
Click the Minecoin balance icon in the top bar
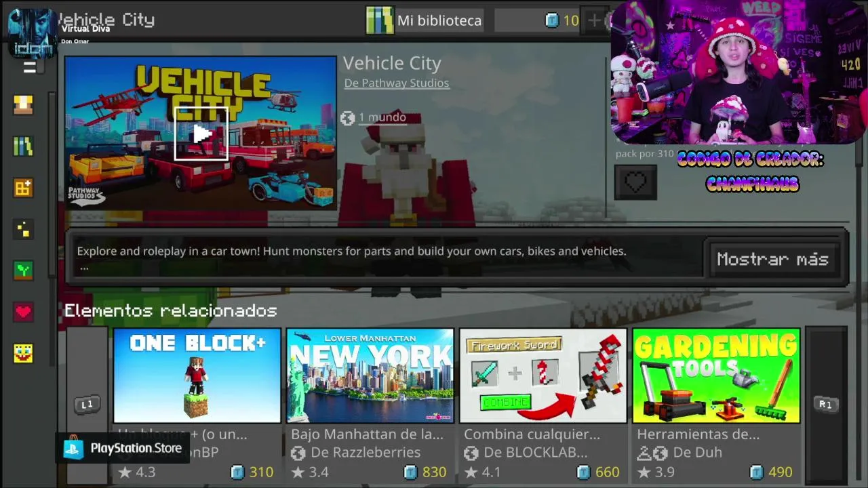click(552, 20)
